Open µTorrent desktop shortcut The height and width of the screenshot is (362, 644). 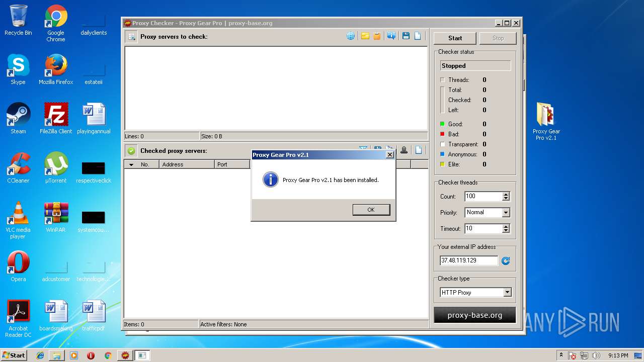pyautogui.click(x=56, y=168)
